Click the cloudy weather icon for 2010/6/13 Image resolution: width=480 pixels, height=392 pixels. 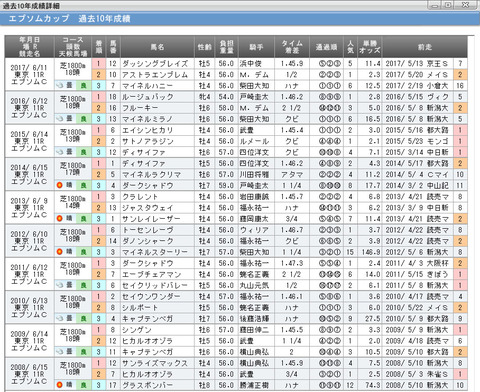click(60, 318)
